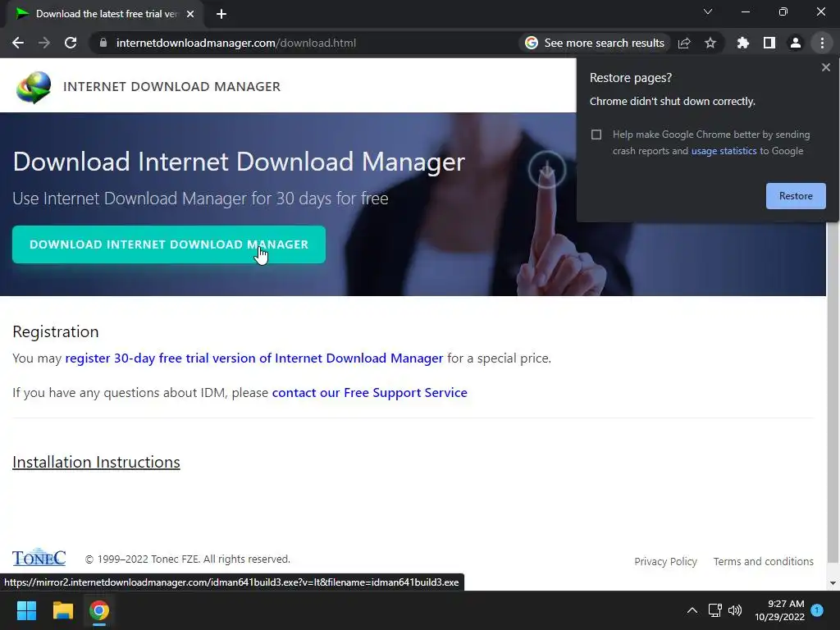Click the browser forward arrow
This screenshot has height=630, width=840.
(x=44, y=43)
